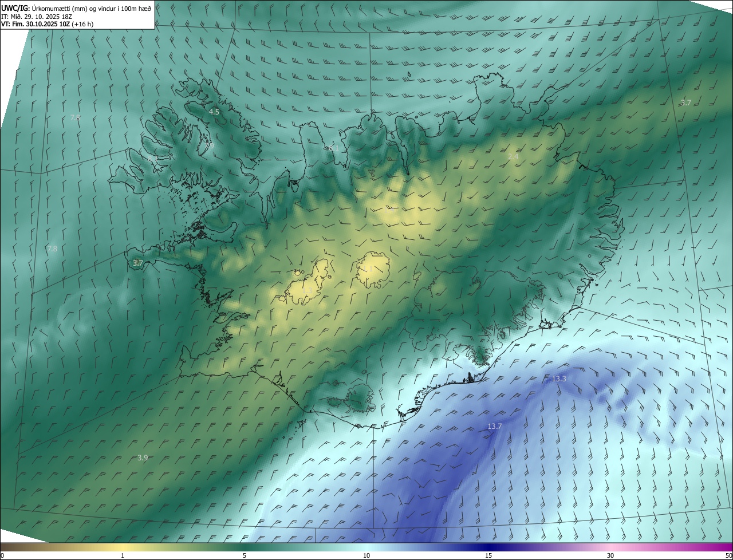The width and height of the screenshot is (733, 560).
Task: Click the 4.5 value label on the map
Action: [x=214, y=112]
